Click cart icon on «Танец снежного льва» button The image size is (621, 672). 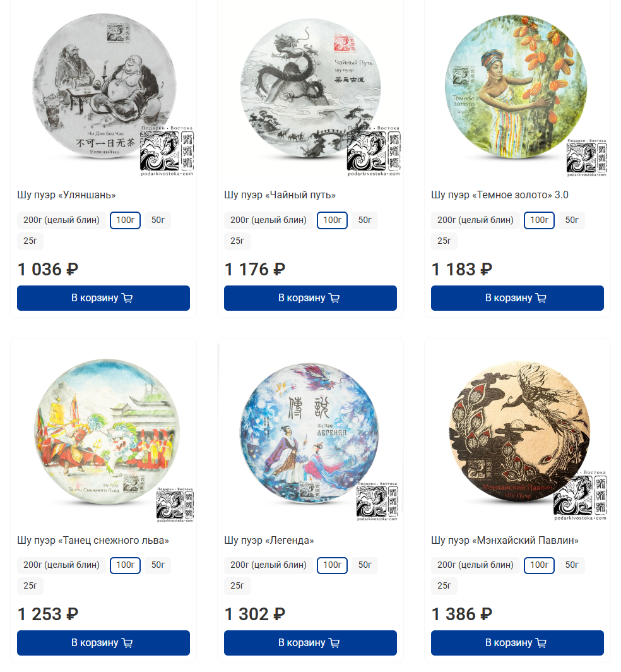pyautogui.click(x=127, y=642)
